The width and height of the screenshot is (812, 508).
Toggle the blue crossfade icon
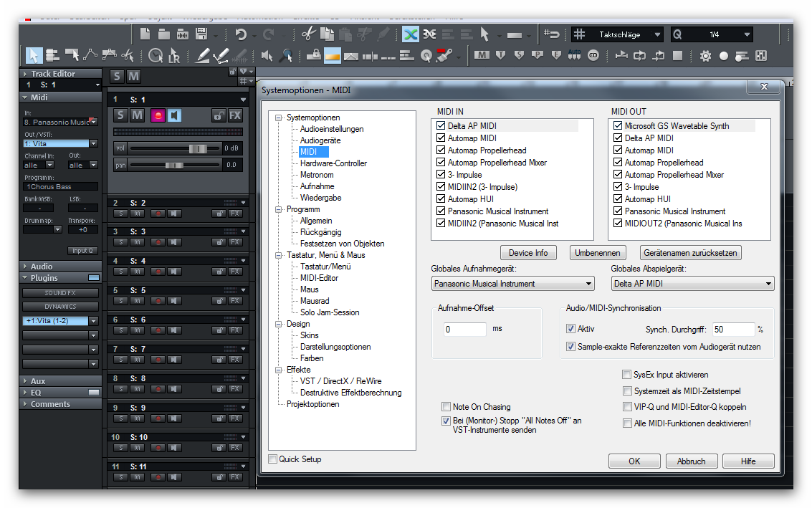(411, 34)
